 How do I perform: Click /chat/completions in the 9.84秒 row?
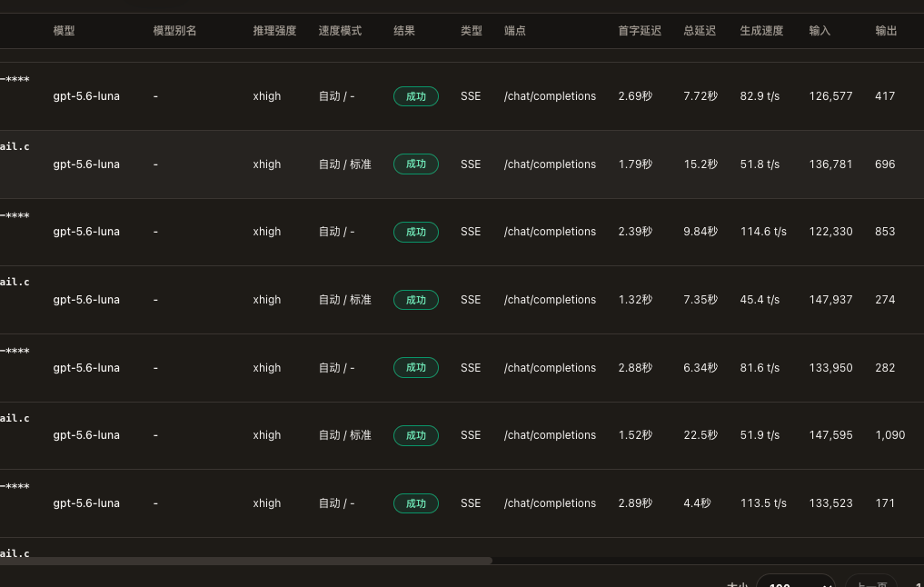(x=550, y=232)
